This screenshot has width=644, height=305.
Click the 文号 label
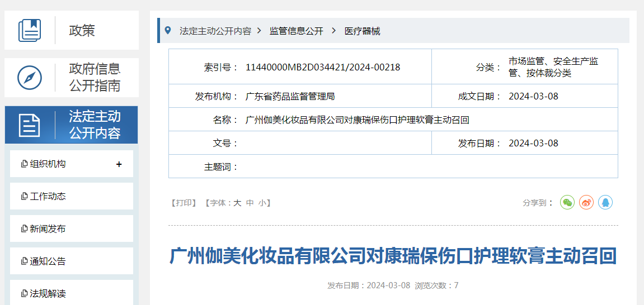tap(225, 144)
